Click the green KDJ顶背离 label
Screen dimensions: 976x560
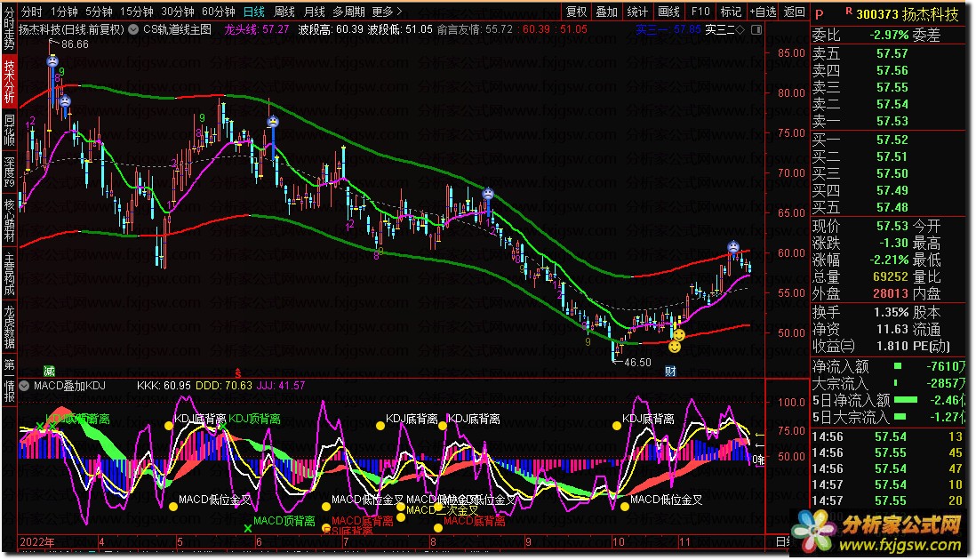(254, 419)
